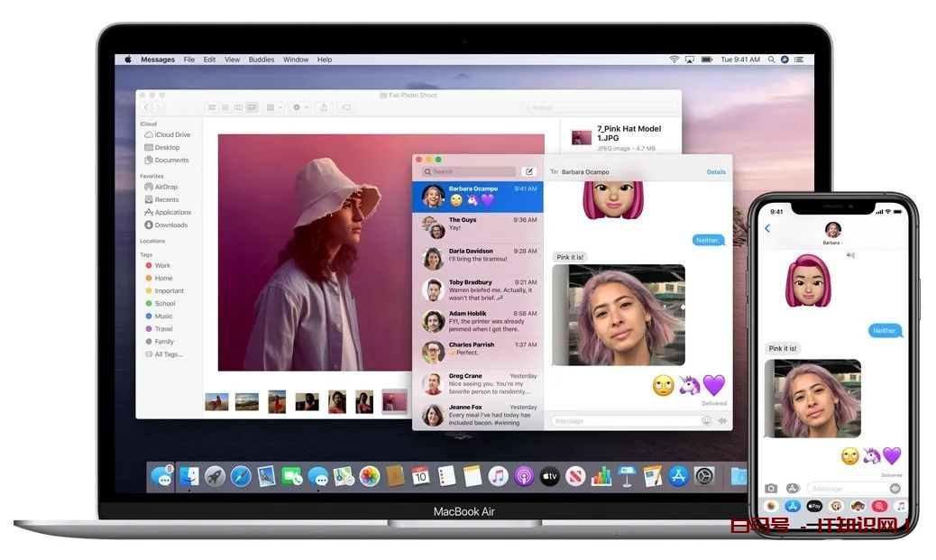Image resolution: width=936 pixels, height=560 pixels.
Task: Tap the Apple Pay icon in the iPhone app strip
Action: tap(814, 507)
